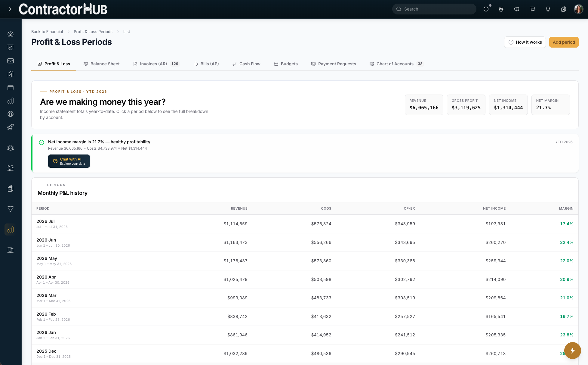Open the calendar sidebar icon
The image size is (588, 365).
11,87
